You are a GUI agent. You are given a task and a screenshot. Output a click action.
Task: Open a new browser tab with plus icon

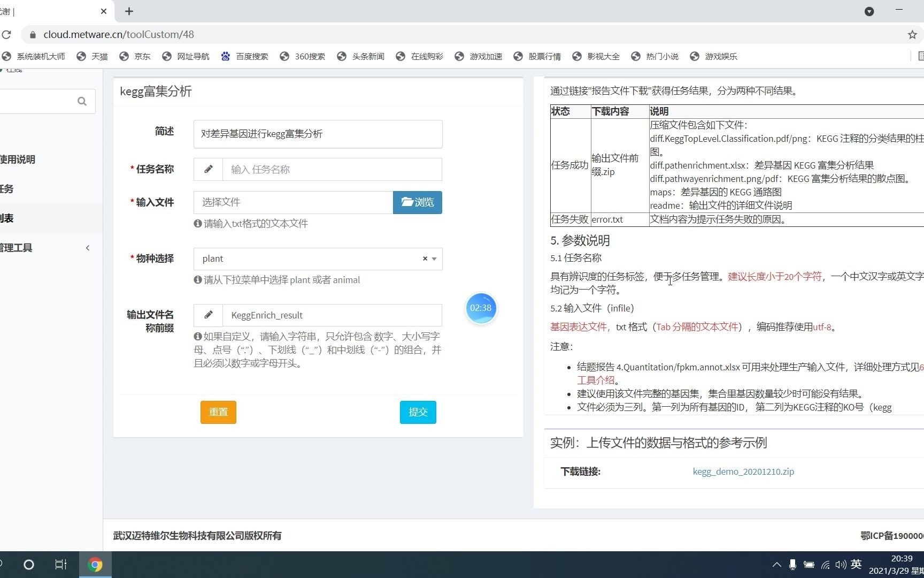(129, 11)
